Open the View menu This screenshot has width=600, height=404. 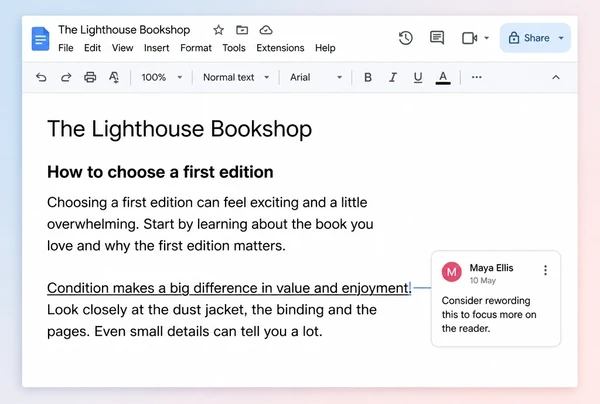(x=122, y=48)
